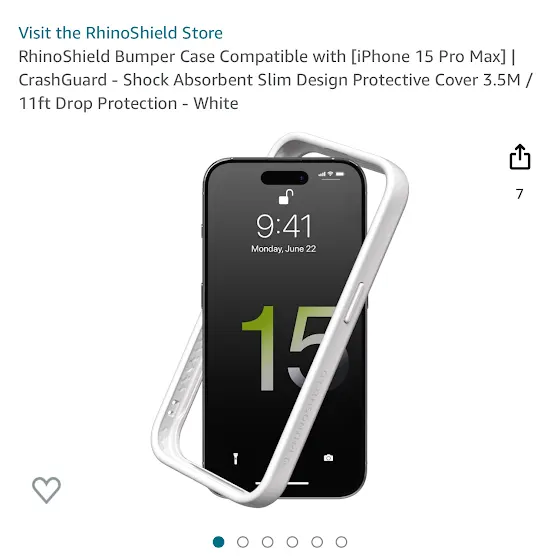560x560 pixels.
Task: Click the Dynamic Island pill on the pictured phone
Action: (284, 178)
